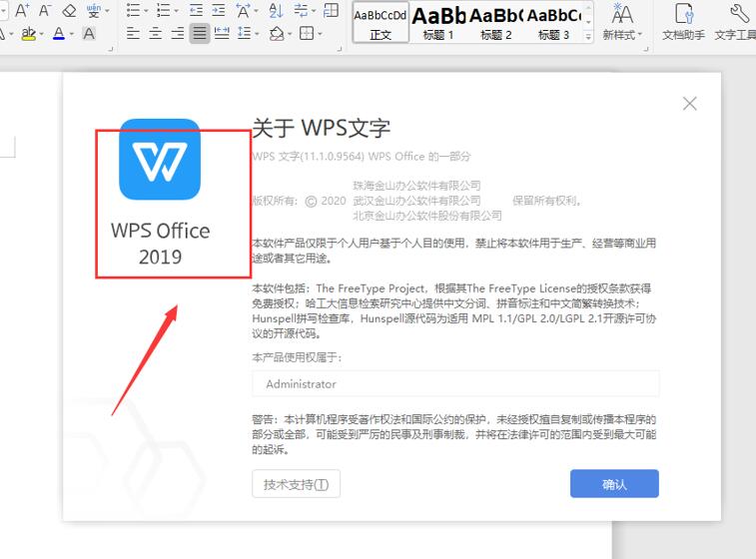Open the paragraph group dialog launcher
This screenshot has height=559, width=756.
[340, 49]
